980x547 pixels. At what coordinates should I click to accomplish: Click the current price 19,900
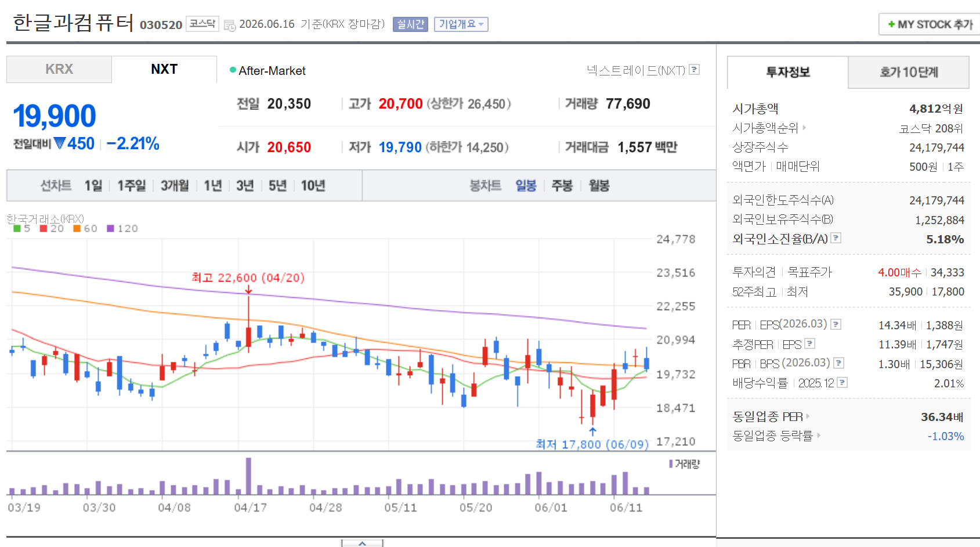coord(55,116)
